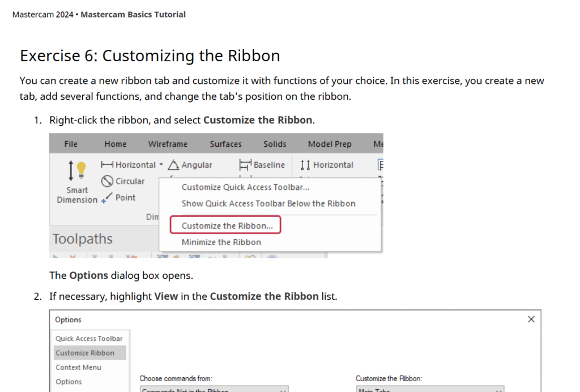The image size is (580, 392).
Task: Select the Horizontal tool left of Angular
Action: coord(129,165)
